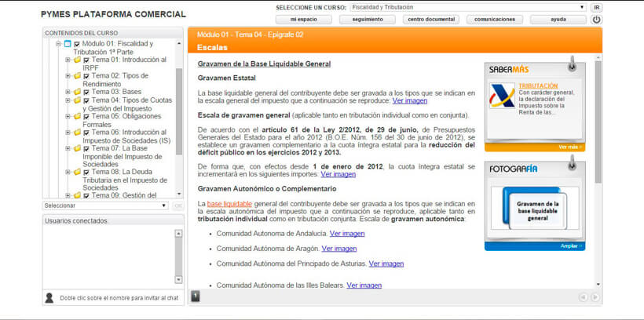The image size is (644, 320).
Task: Click scroll down arrow in Usuarios conectados
Action: pyautogui.click(x=178, y=279)
